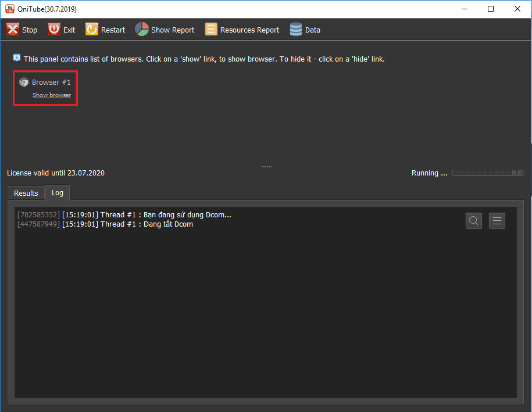Open the log panel hamburger menu

[497, 221]
